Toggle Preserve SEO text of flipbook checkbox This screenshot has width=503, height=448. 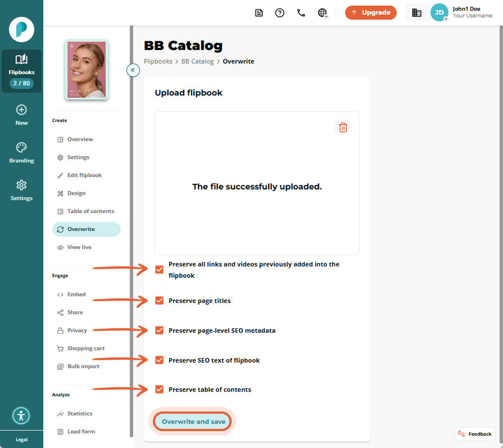[160, 360]
